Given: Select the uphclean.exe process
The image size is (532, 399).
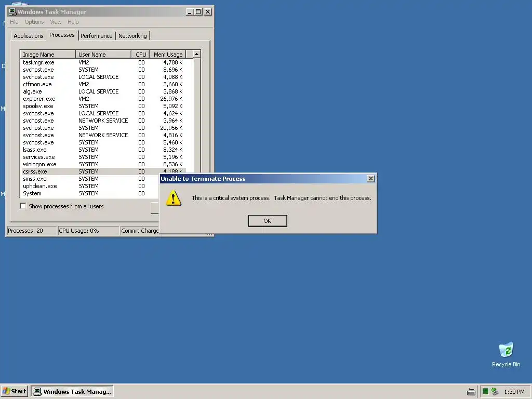Looking at the screenshot, I should [90, 186].
